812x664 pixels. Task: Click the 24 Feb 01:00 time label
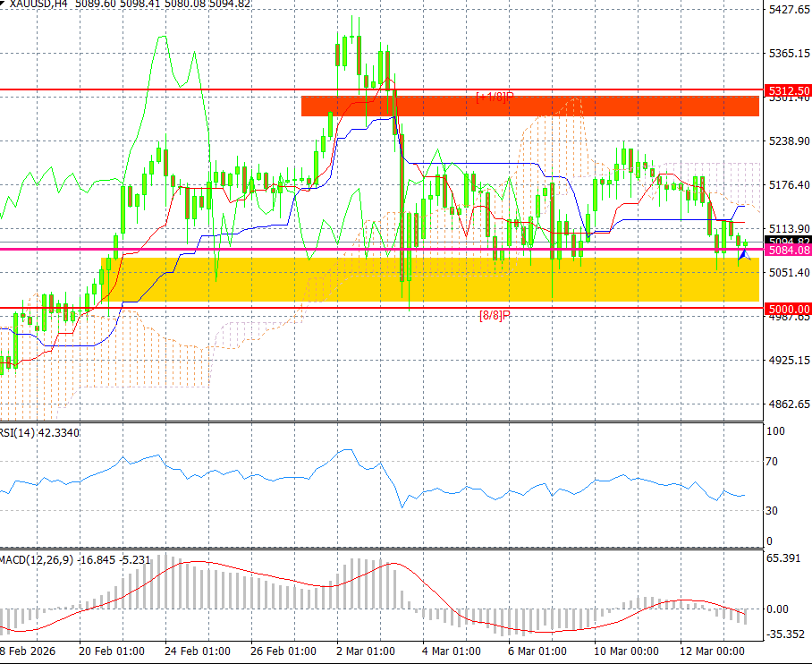pyautogui.click(x=198, y=651)
